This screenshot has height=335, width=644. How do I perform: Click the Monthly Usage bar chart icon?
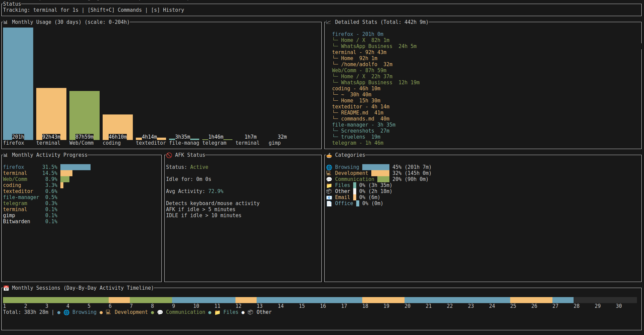click(x=5, y=22)
